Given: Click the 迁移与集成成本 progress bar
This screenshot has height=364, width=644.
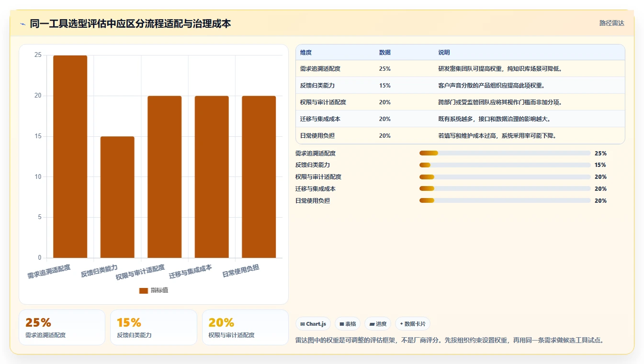Looking at the screenshot, I should [x=505, y=189].
